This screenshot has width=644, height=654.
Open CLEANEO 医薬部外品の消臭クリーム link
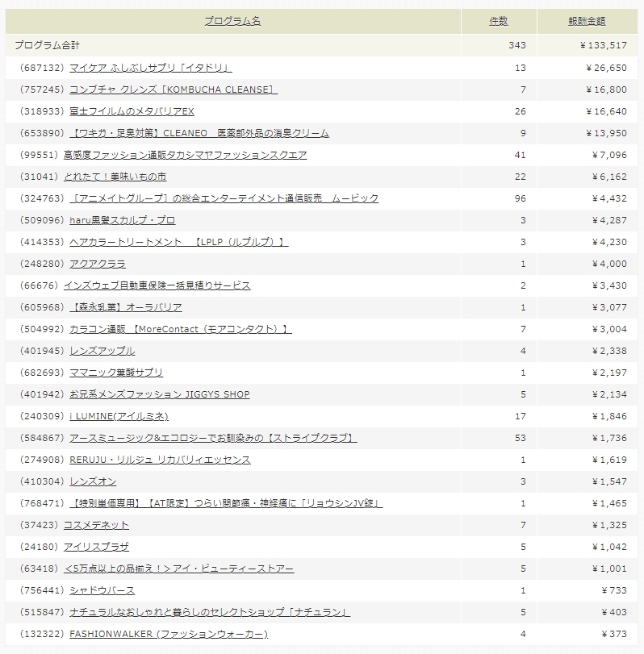click(x=199, y=133)
